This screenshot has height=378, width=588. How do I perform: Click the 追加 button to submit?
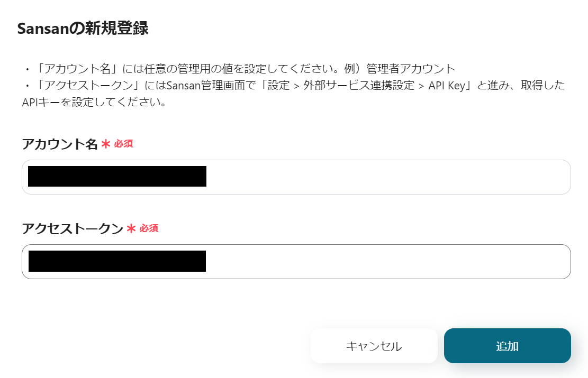(x=507, y=345)
